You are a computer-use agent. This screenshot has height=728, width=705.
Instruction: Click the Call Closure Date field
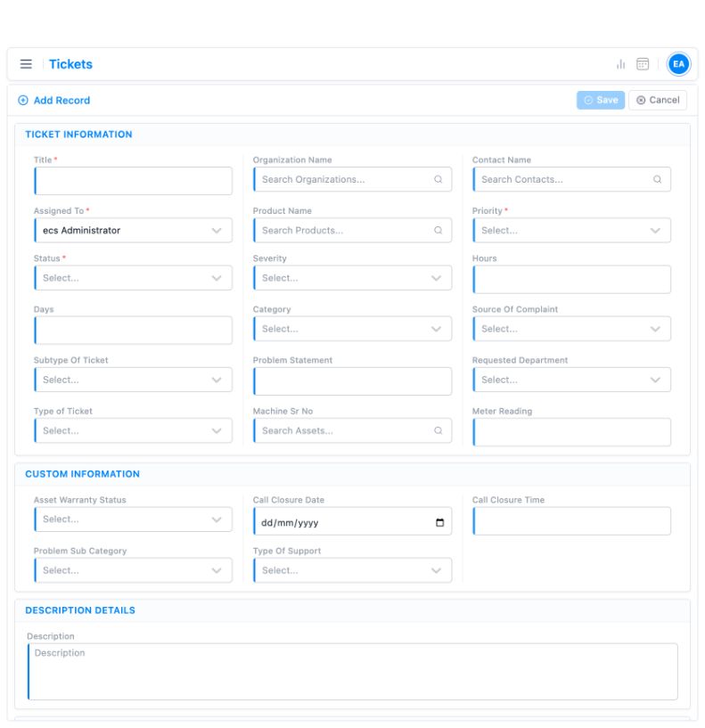[353, 521]
